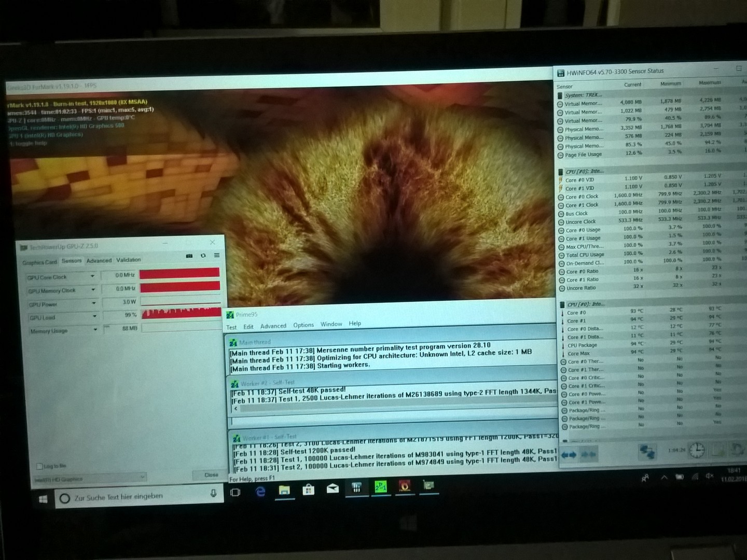Click the HWiNFO collapse columns arrows icon
The width and height of the screenshot is (747, 560).
pos(588,455)
